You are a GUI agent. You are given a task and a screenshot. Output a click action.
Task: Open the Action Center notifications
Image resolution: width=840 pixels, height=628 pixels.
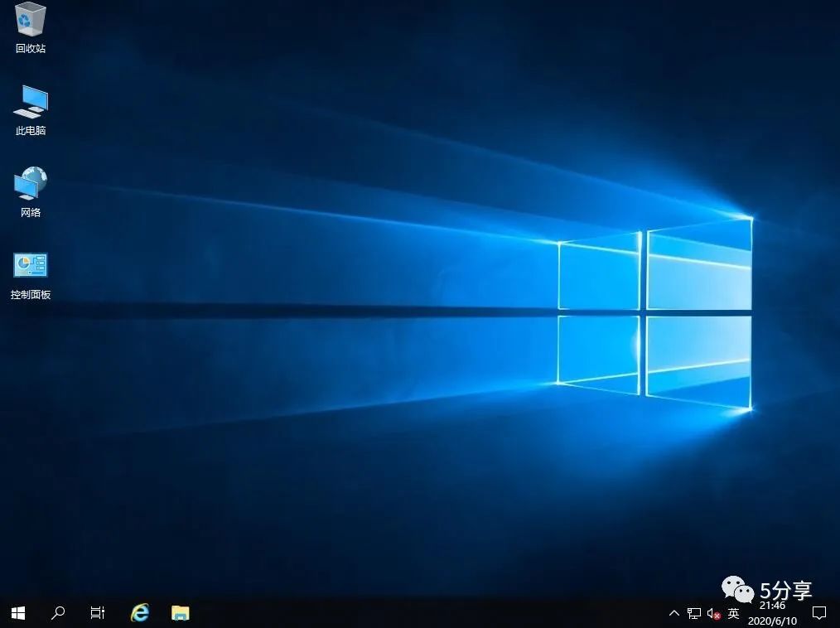819,613
